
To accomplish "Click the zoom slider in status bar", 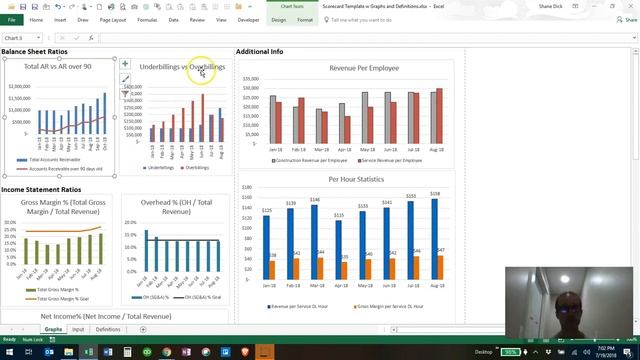I will coord(594,340).
